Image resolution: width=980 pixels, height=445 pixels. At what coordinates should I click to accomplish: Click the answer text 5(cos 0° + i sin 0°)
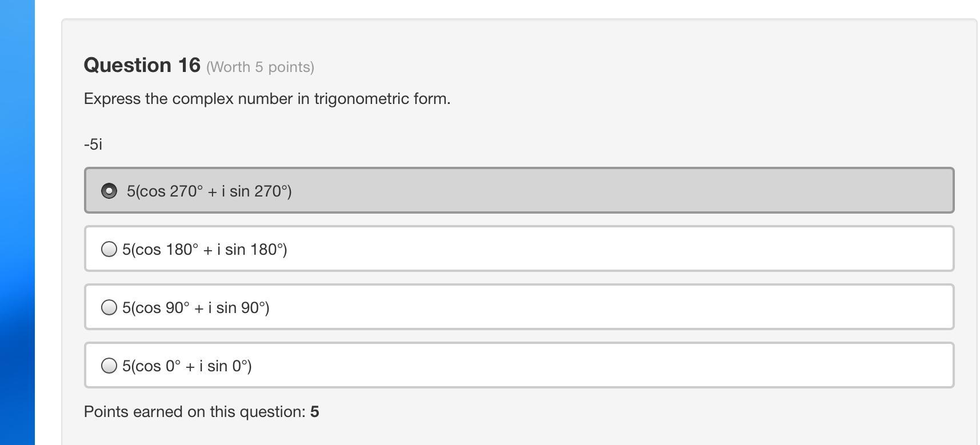(x=187, y=366)
